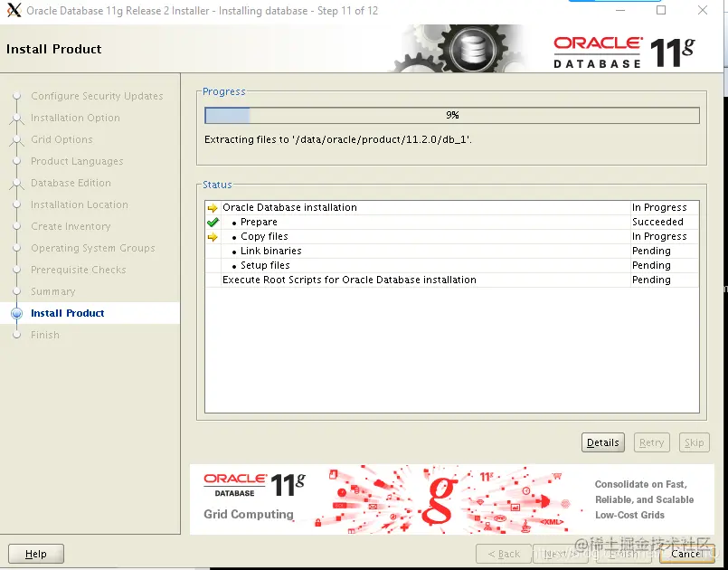Click the Skip button
Screen dimensions: 728x570
click(x=694, y=442)
